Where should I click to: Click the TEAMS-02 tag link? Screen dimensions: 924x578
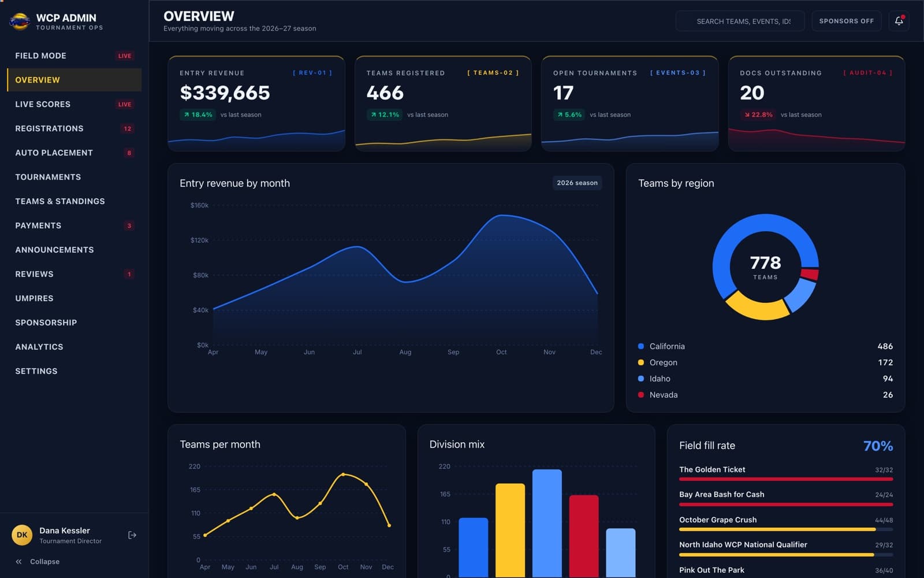click(493, 73)
